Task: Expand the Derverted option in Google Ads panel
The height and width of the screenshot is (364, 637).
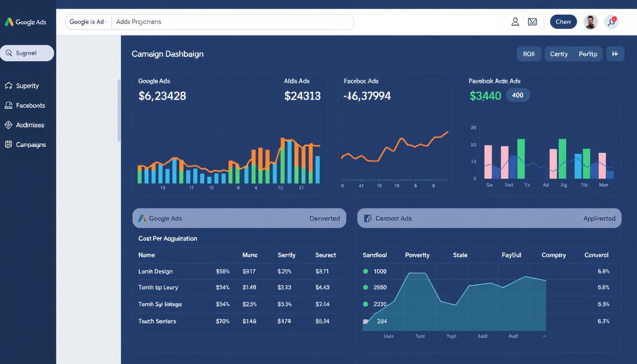Action: (324, 218)
